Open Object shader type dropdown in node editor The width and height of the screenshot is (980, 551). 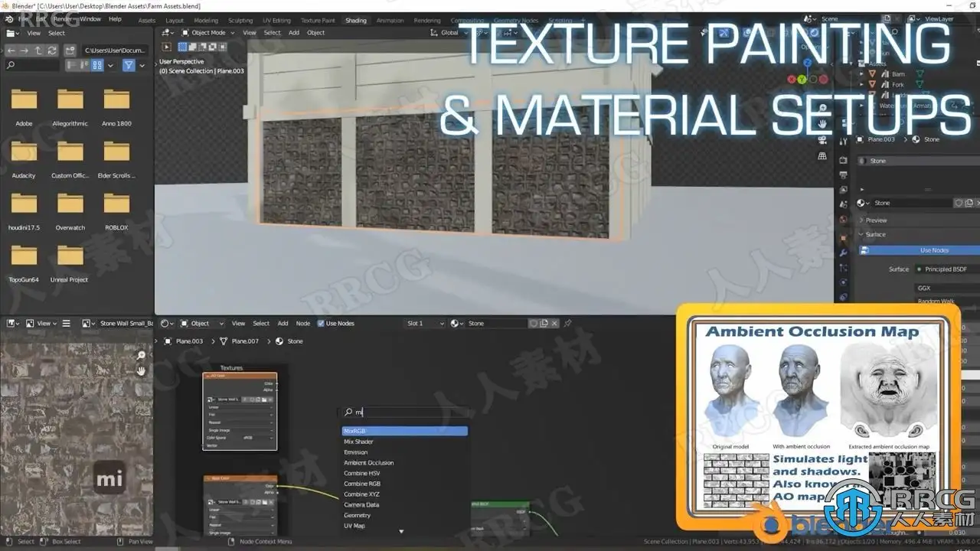tap(203, 324)
